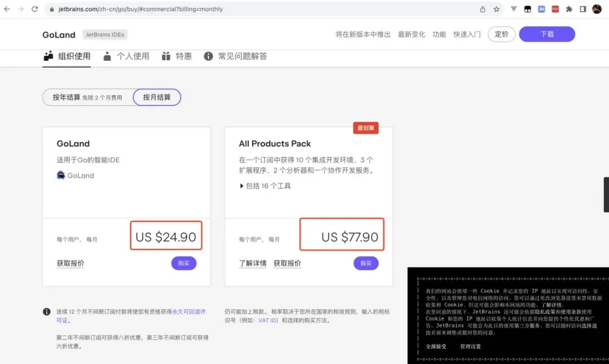The height and width of the screenshot is (364, 609).
Task: Open the extensions puzzle icon
Action: [x=569, y=9]
